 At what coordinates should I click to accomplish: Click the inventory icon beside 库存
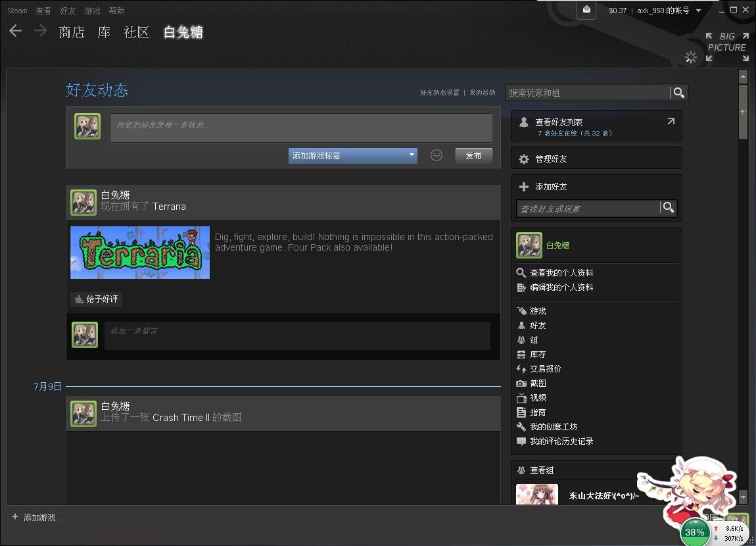point(521,355)
